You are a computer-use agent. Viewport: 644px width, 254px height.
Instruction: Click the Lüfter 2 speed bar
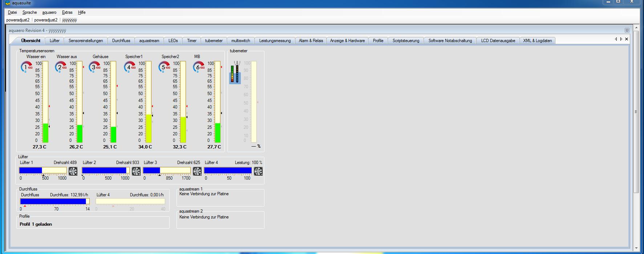coord(106,170)
